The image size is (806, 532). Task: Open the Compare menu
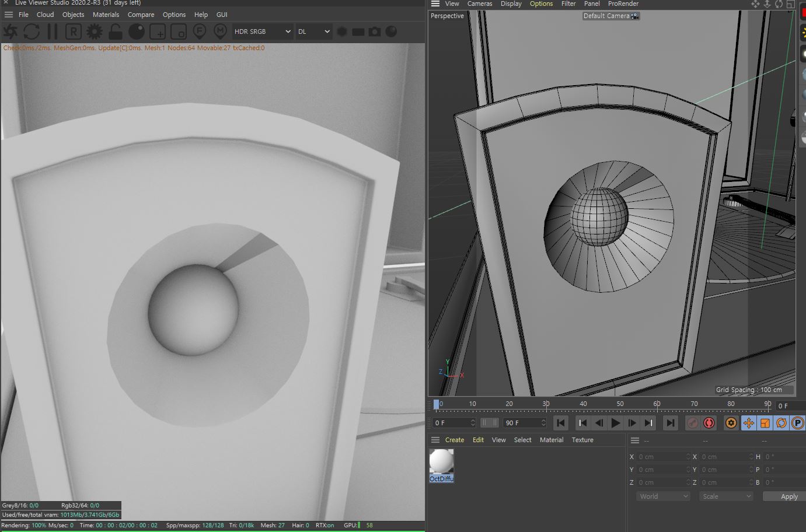(x=141, y=15)
